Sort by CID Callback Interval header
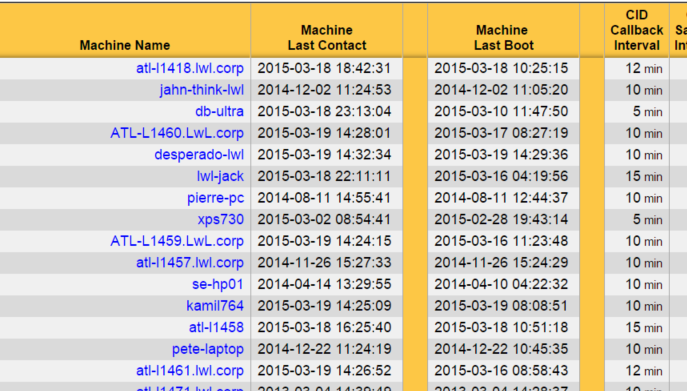Screen dimensions: 687x391 click(637, 30)
